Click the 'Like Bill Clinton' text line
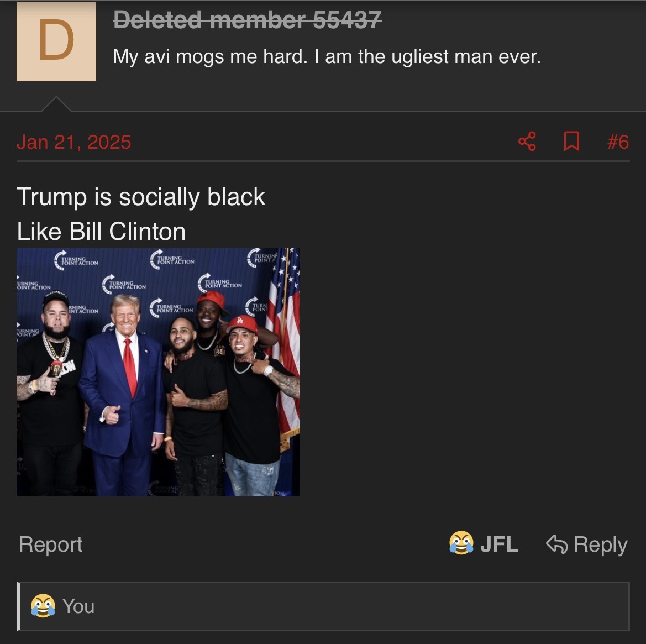 coord(101,232)
